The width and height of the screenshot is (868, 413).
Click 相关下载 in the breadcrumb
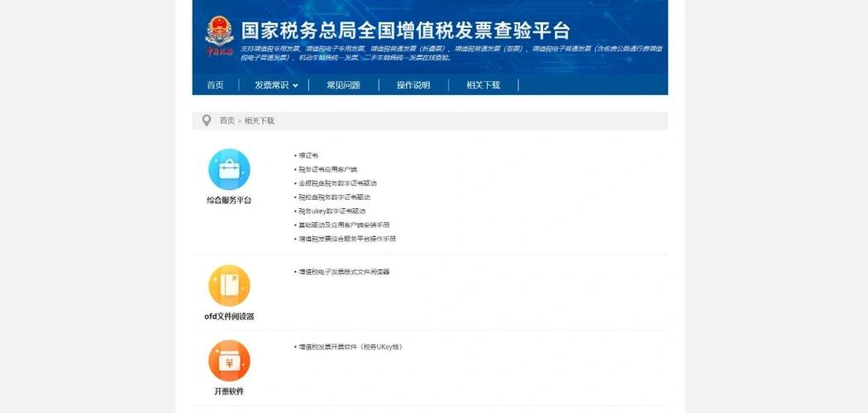[x=259, y=121]
